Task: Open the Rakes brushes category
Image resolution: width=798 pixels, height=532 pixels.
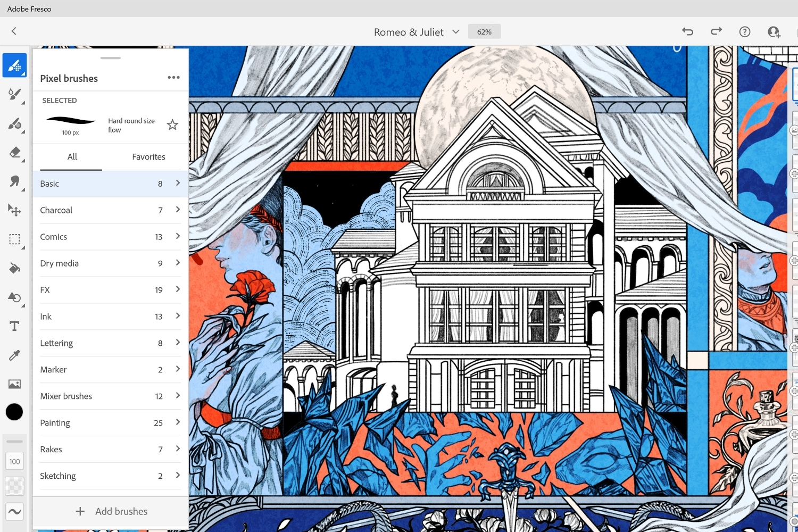Action: tap(111, 450)
